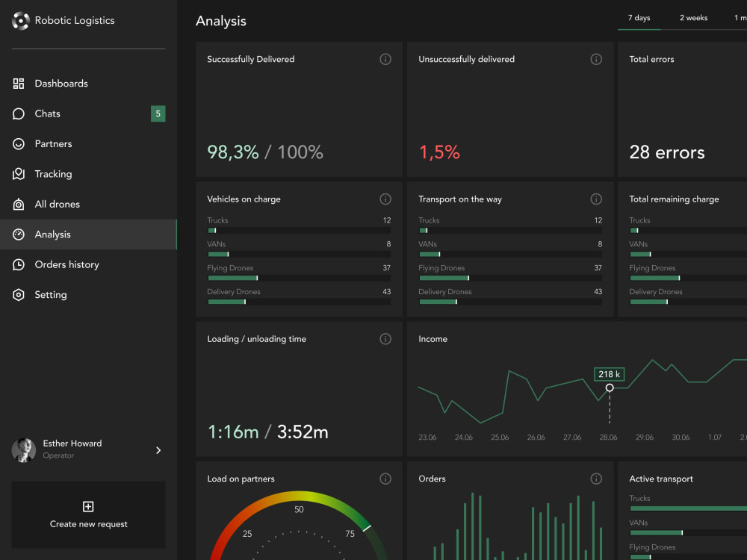Click Esther Howard avatar photo
Screen dimensions: 747x560
24,450
